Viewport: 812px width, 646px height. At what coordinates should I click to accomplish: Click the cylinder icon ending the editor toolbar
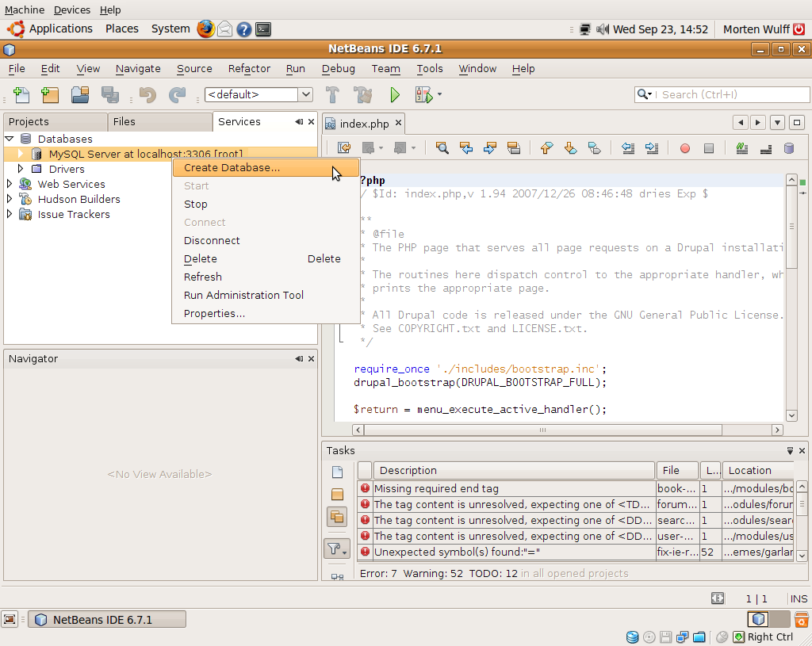789,148
